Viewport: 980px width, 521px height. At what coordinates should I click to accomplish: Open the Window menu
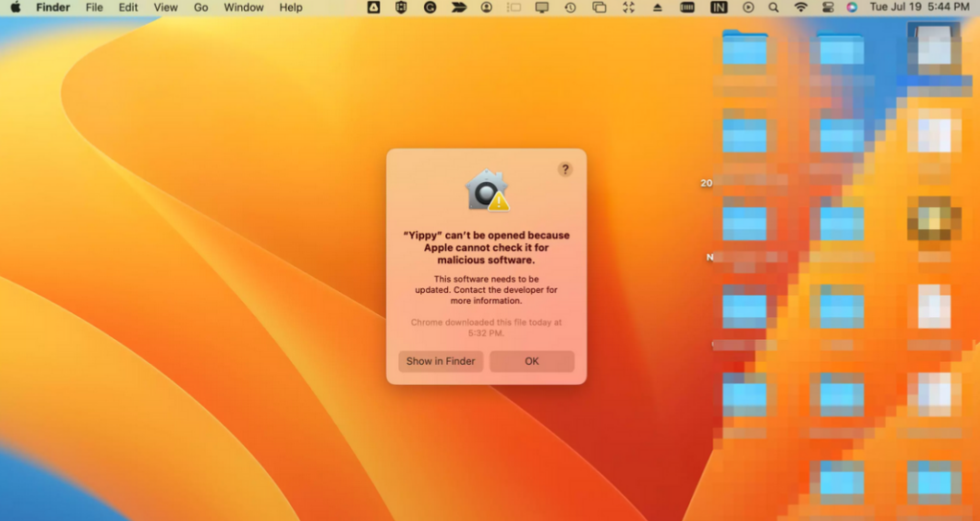[244, 8]
